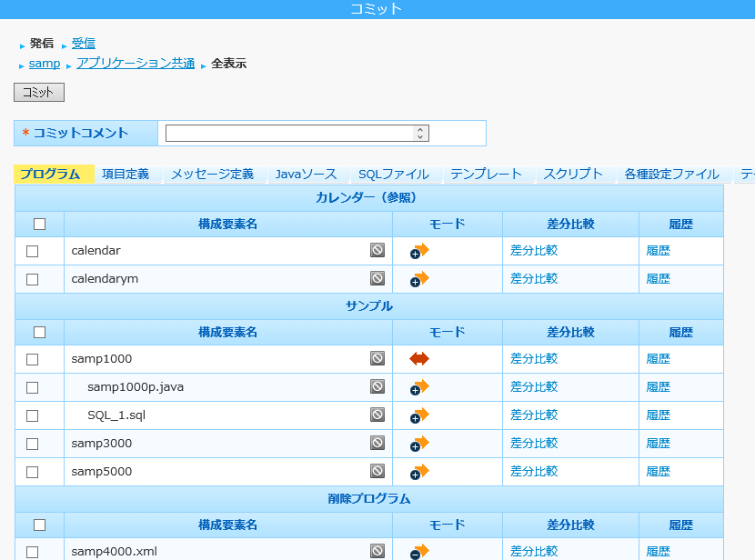Click the samp4000.xml name cell

pos(228,549)
